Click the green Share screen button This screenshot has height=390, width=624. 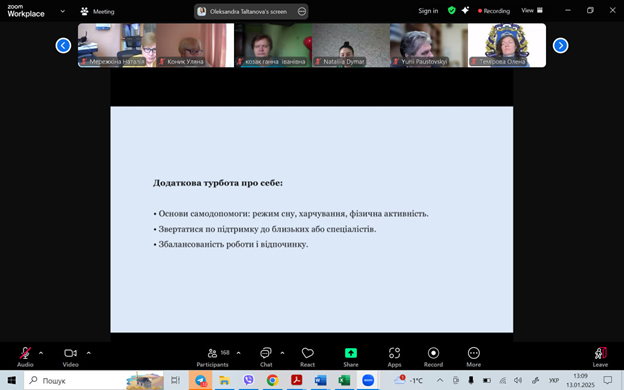point(351,357)
